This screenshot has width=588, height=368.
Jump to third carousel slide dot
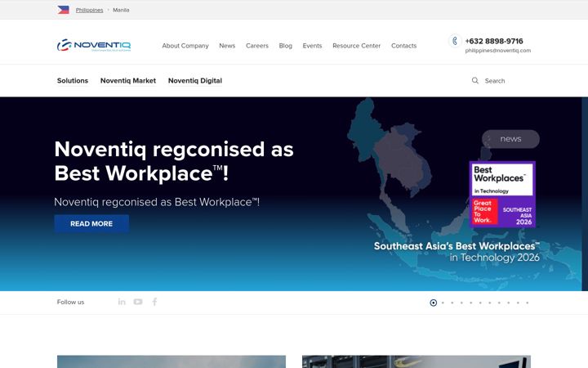click(452, 303)
